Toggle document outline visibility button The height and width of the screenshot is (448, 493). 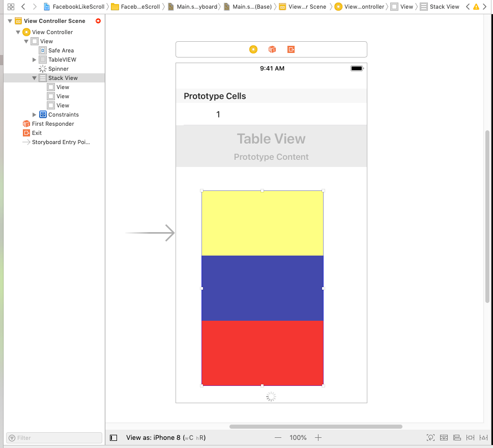click(x=113, y=438)
